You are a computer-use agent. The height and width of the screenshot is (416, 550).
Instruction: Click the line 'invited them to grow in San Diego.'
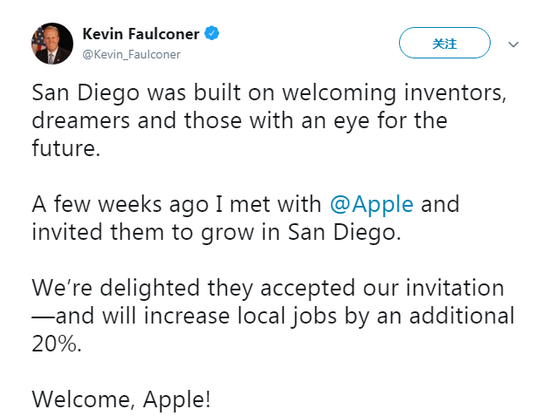[x=216, y=232]
